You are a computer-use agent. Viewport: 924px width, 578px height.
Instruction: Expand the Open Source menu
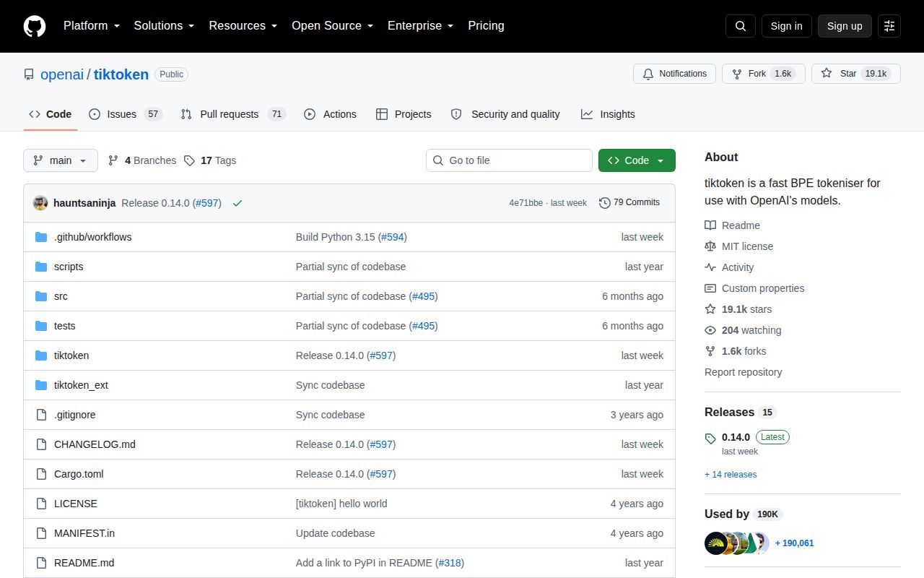click(333, 25)
